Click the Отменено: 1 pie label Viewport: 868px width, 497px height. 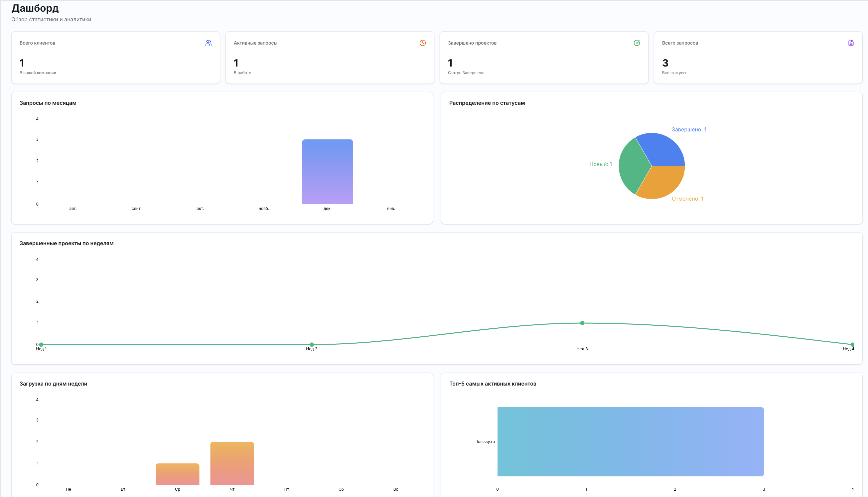[x=687, y=199]
